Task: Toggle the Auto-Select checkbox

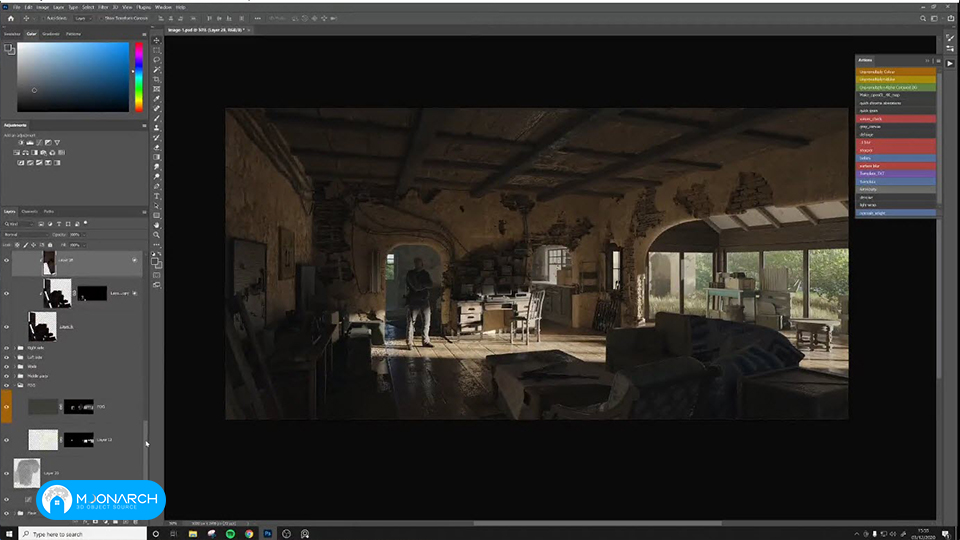Action: pos(43,18)
